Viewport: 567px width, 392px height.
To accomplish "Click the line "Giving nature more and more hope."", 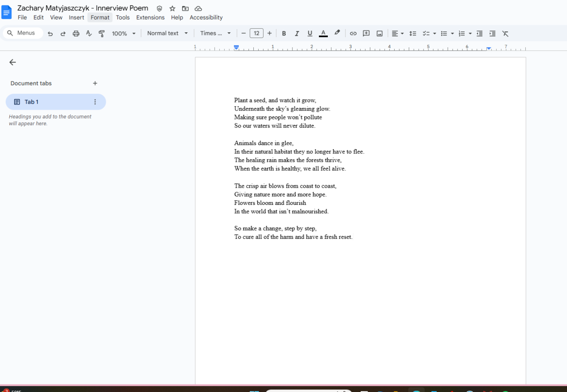I will click(280, 195).
